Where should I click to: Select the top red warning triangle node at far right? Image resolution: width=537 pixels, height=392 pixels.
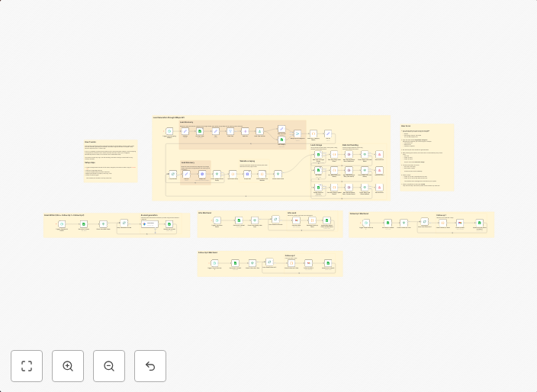[x=379, y=155]
